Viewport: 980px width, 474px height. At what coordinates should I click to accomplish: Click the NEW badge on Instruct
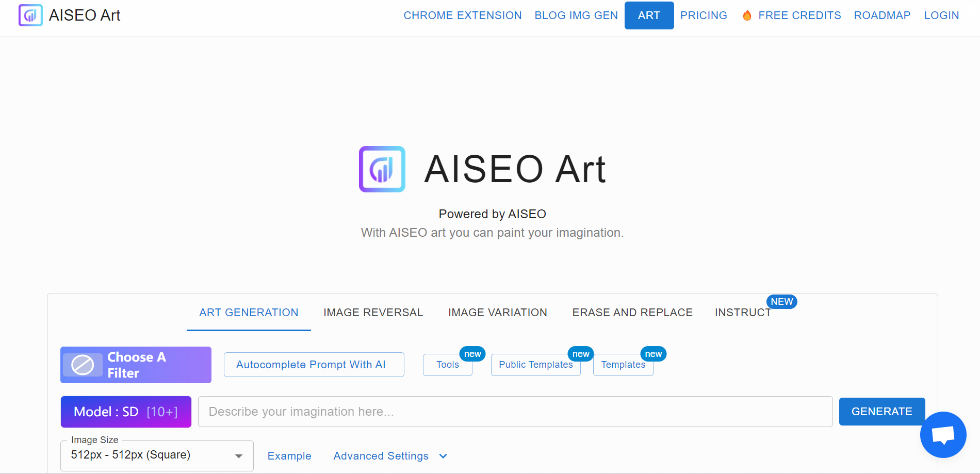coord(781,302)
